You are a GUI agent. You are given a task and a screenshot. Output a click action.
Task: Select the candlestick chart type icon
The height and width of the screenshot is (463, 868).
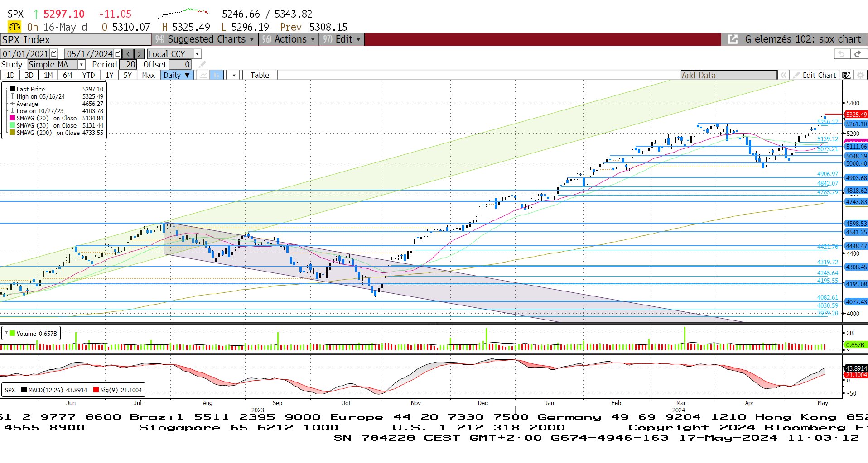point(217,75)
